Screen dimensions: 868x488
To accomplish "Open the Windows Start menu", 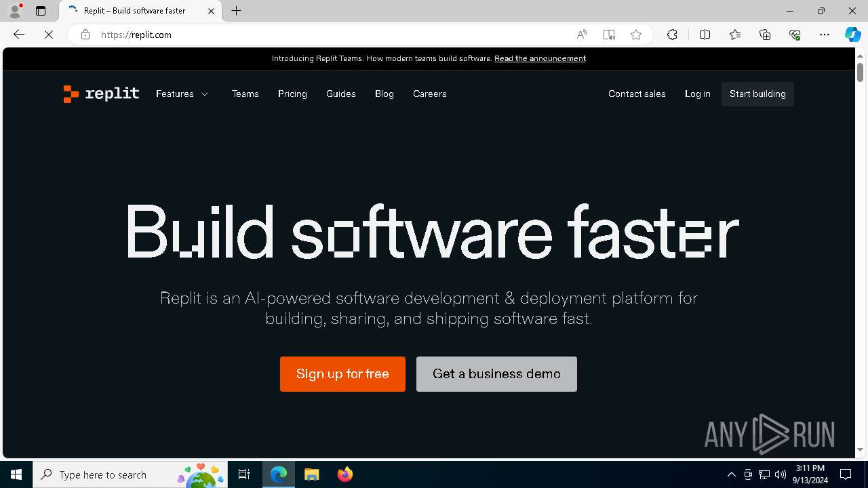I will (x=16, y=474).
